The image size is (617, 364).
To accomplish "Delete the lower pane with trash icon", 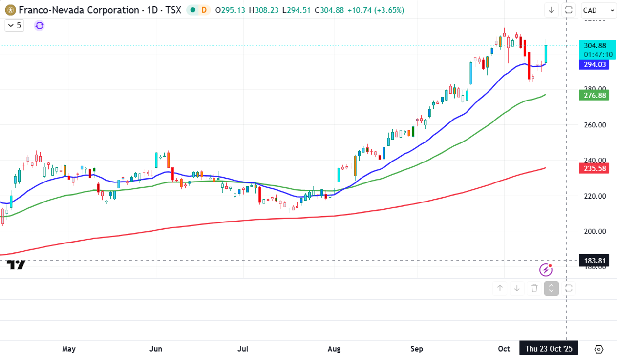I will coord(534,288).
